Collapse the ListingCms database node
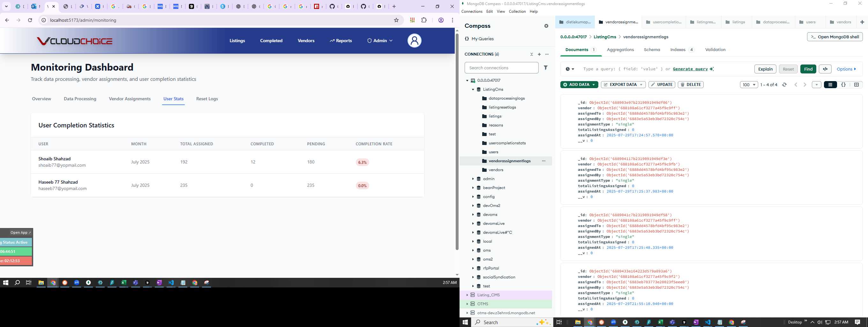 473,89
